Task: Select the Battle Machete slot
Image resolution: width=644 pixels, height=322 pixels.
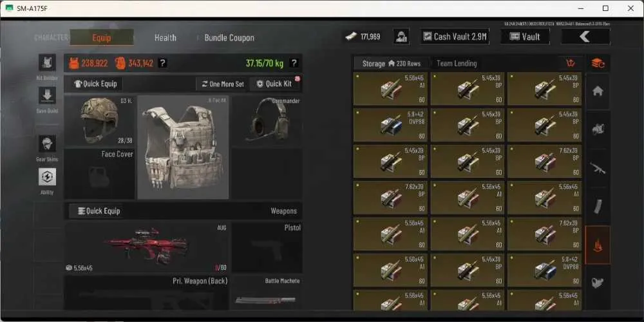Action: (x=267, y=293)
